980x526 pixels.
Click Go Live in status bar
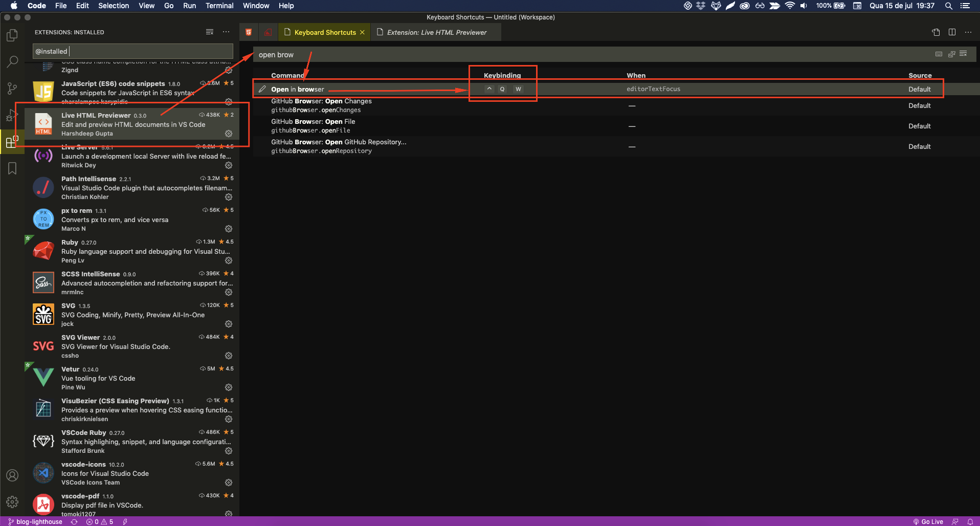click(x=928, y=521)
